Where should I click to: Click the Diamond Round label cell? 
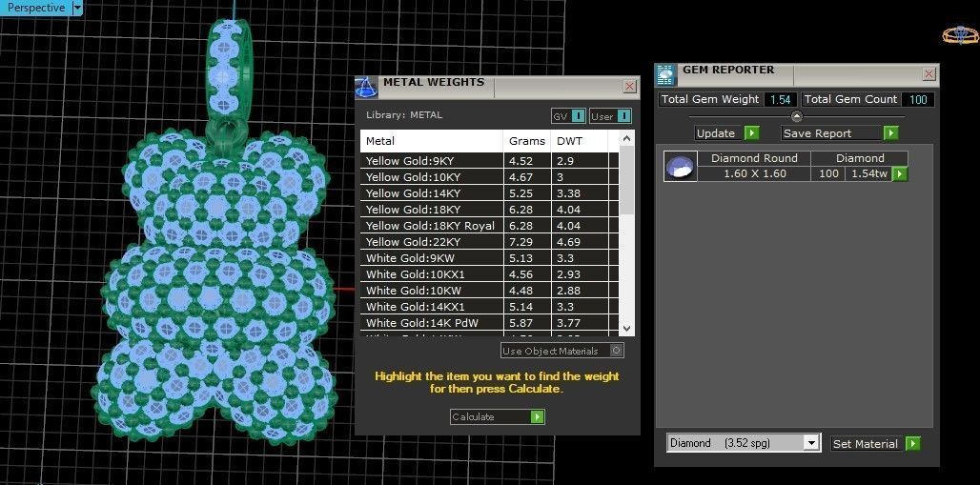click(x=754, y=158)
